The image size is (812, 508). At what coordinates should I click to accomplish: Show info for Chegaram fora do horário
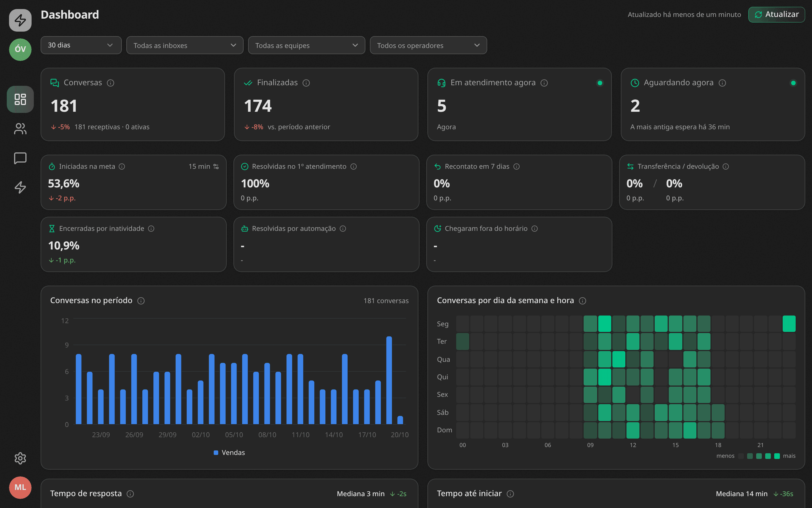click(x=535, y=229)
